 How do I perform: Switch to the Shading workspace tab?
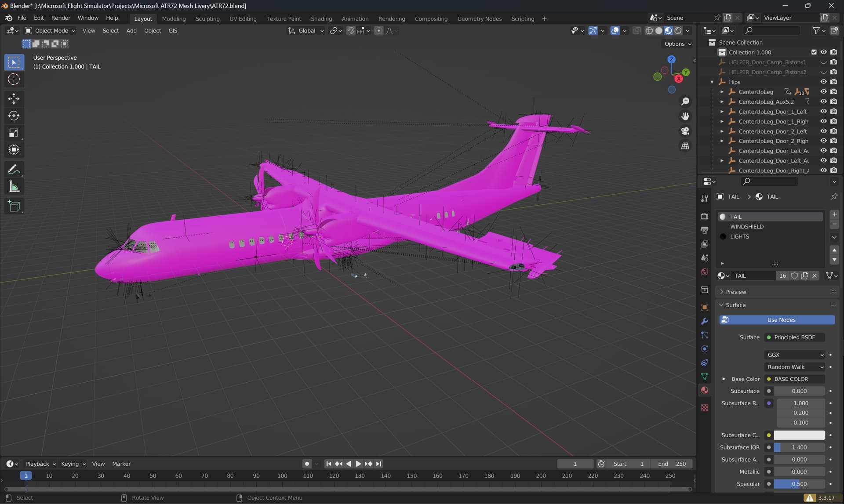[321, 18]
